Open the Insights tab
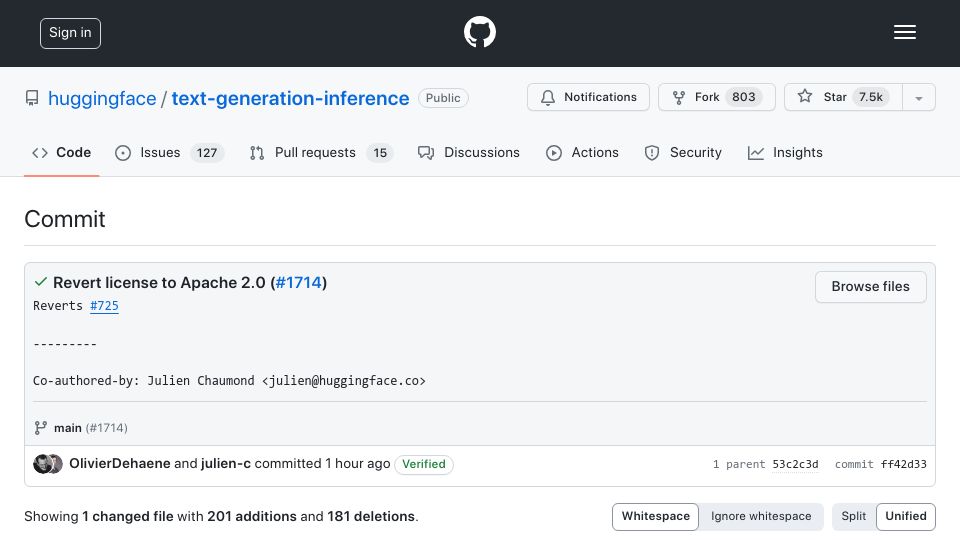The image size is (960, 540). pos(785,152)
